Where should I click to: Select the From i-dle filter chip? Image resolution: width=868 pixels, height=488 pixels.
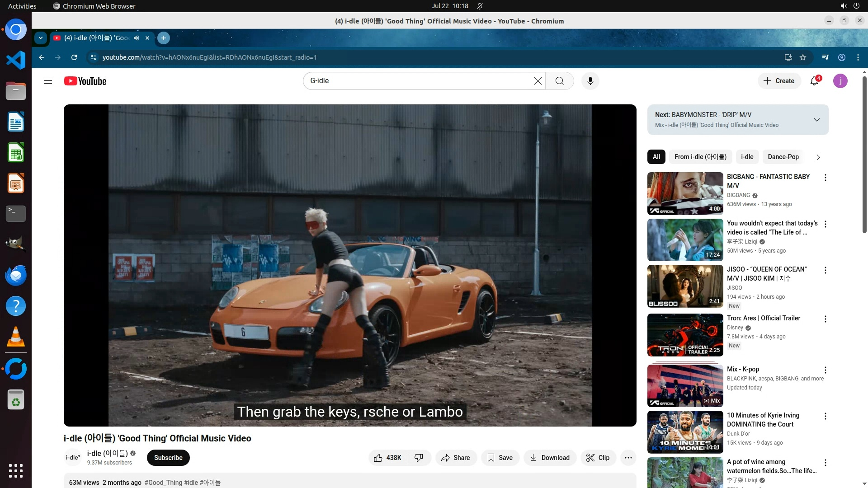click(700, 157)
